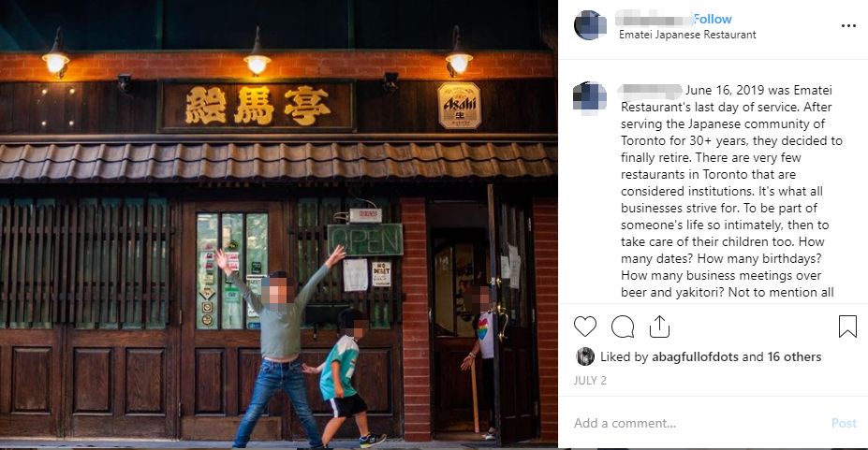Save the post with the bookmark icon

(x=847, y=327)
